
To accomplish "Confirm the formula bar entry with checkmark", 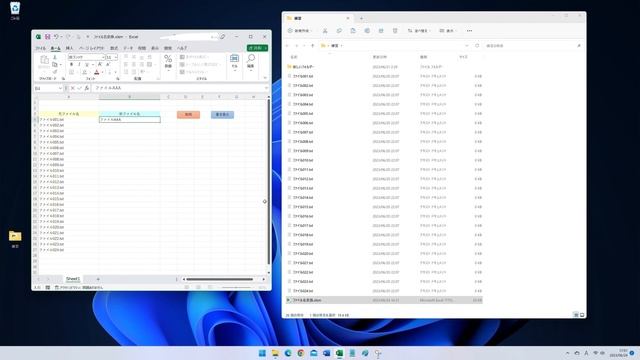I will point(80,88).
